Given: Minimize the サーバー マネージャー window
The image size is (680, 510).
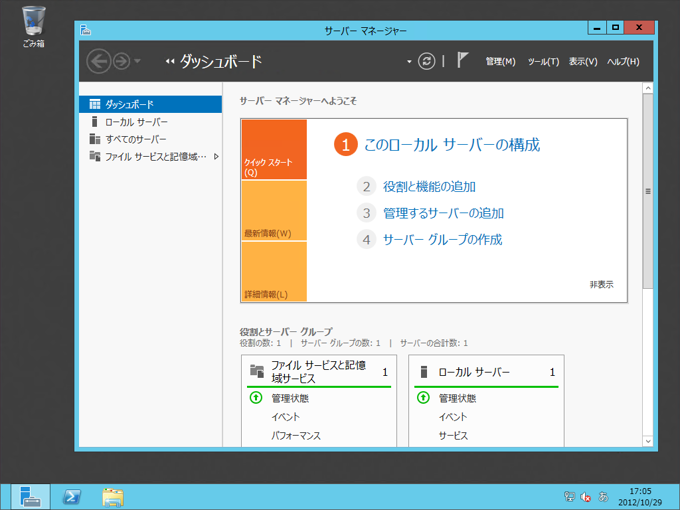Looking at the screenshot, I should 597,28.
